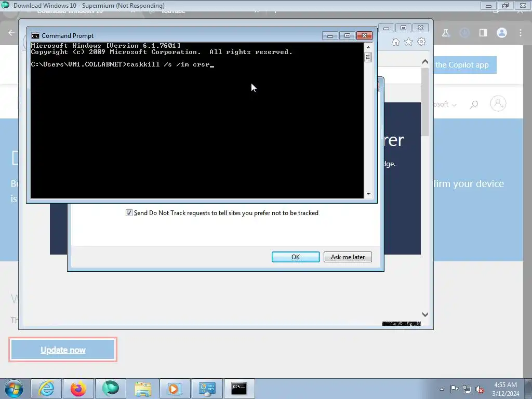Open Windows Media Player taskbar icon
The height and width of the screenshot is (399, 532).
[175, 389]
